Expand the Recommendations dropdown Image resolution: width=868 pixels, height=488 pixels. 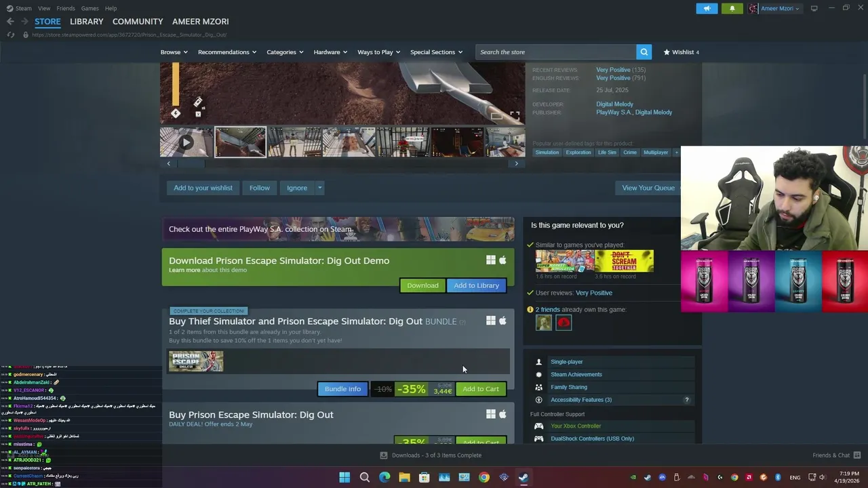(x=227, y=52)
